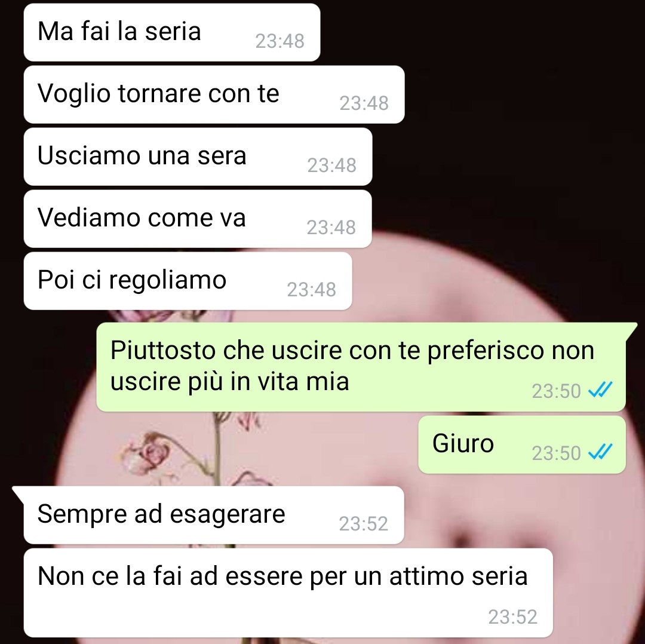Tap the 'Ma fai la seria' message
The width and height of the screenshot is (645, 644).
click(x=172, y=32)
